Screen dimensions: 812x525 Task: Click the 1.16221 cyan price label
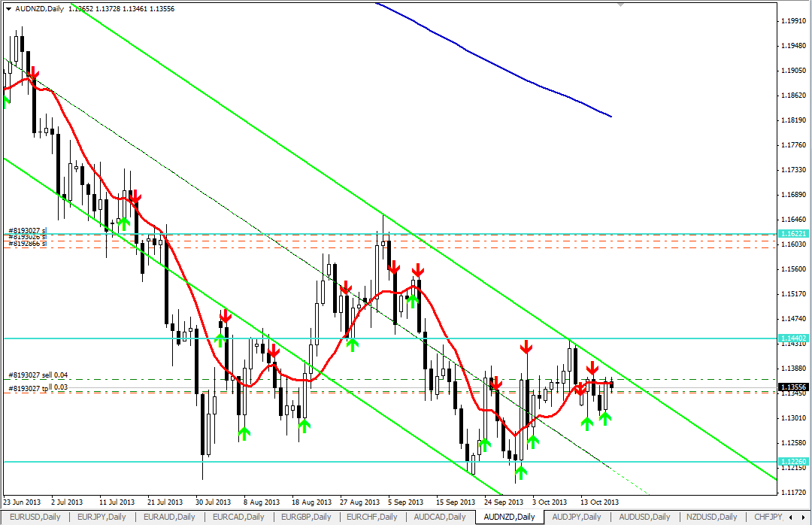[x=793, y=234]
